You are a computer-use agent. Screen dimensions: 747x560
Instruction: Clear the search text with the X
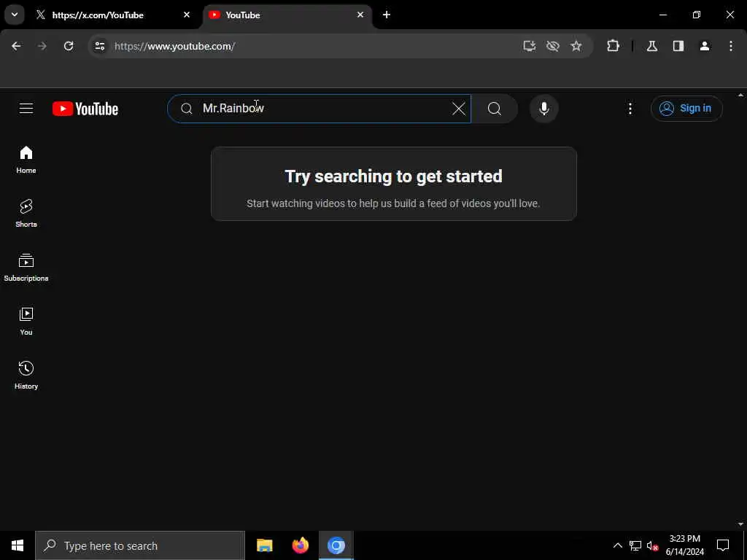click(458, 109)
